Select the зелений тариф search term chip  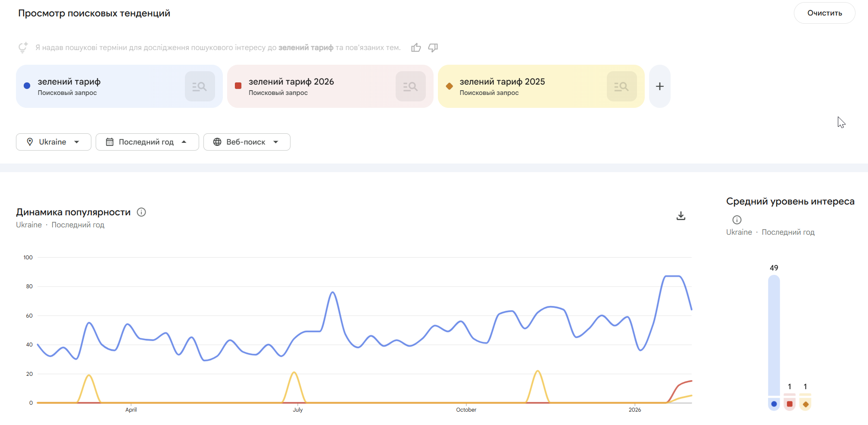coord(99,86)
